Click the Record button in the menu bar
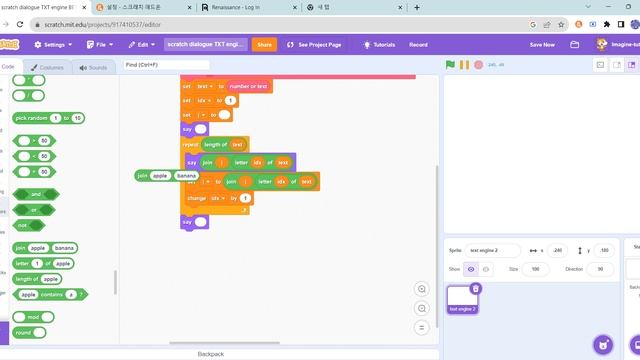The image size is (640, 360). point(418,44)
